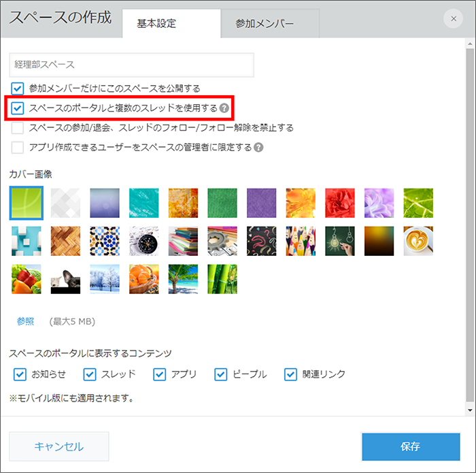Click the help icon beside アプリ作成できるユーザー option

coord(258,147)
